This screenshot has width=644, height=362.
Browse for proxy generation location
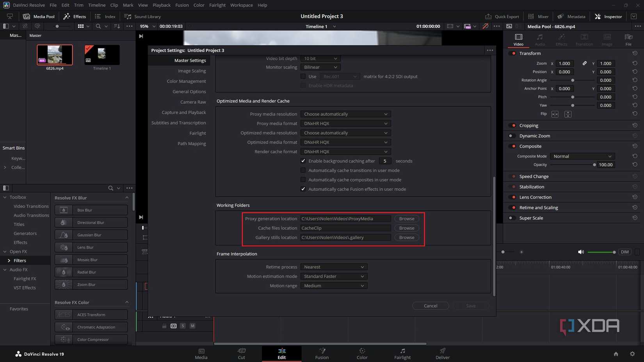406,219
